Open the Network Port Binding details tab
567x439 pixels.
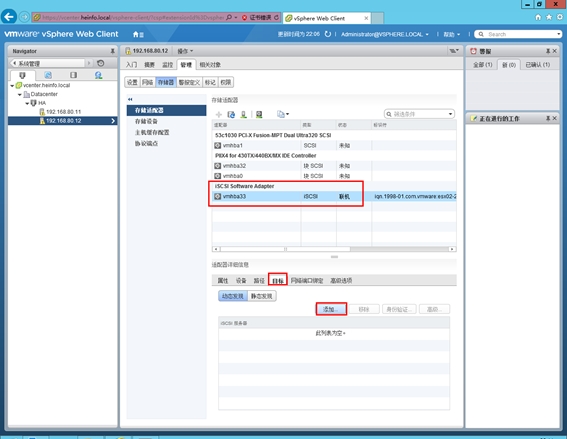307,281
